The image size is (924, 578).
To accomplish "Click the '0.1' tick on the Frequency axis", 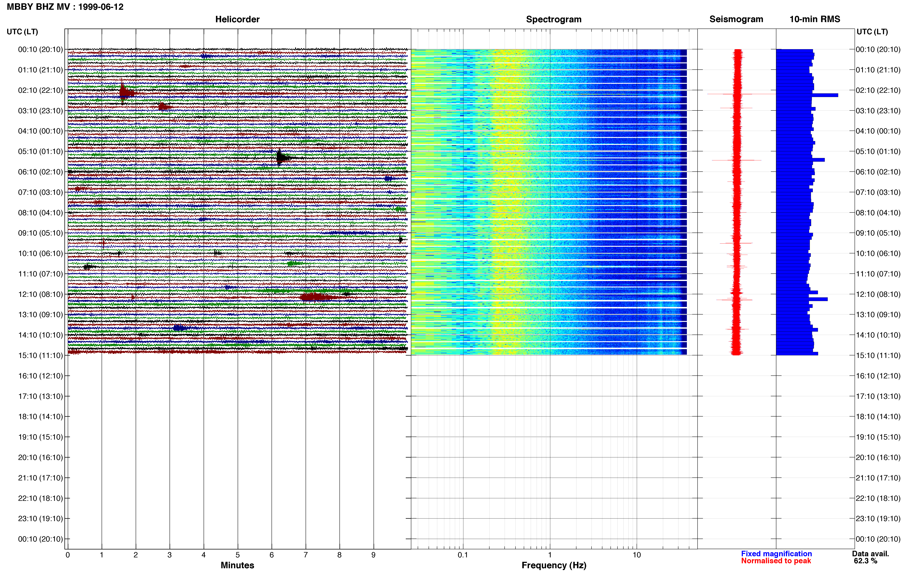I will pyautogui.click(x=463, y=555).
